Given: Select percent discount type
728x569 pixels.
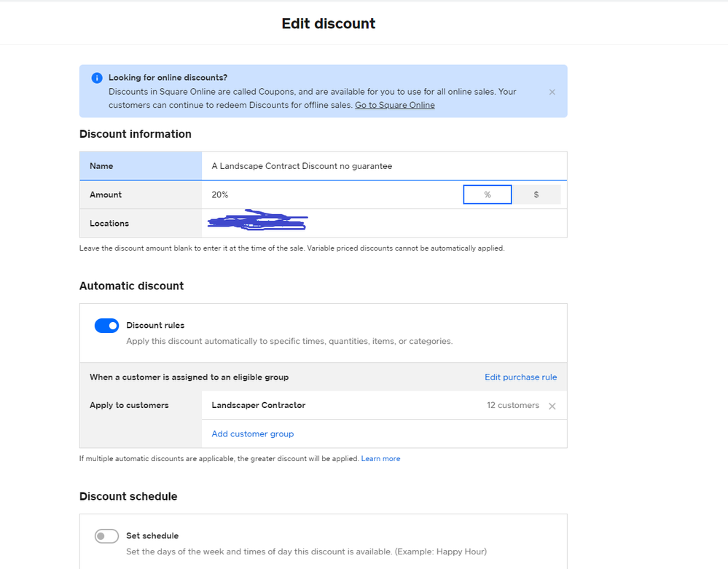Looking at the screenshot, I should [x=487, y=195].
